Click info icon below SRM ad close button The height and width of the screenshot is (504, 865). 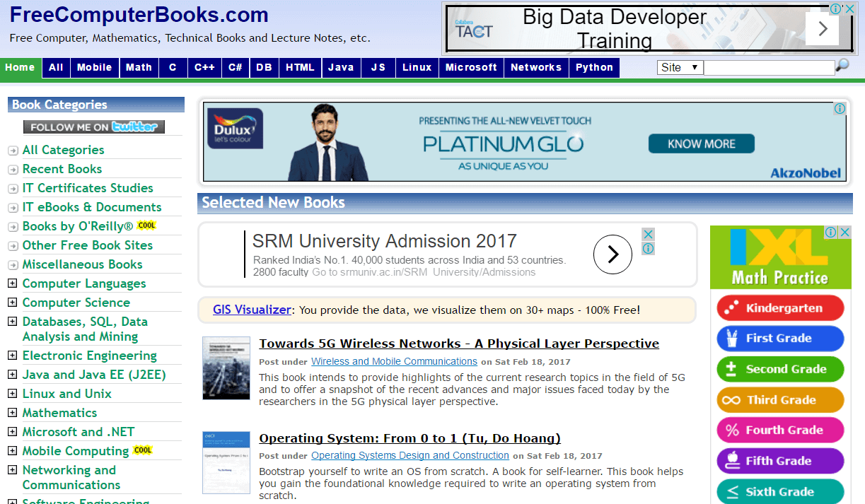[648, 249]
